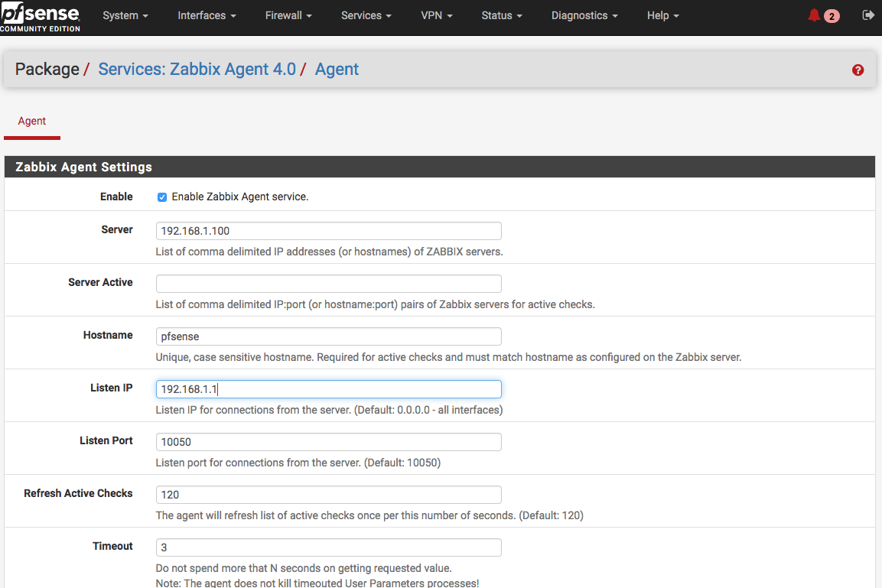Follow the Services: Zabbix Agent 4.0 breadcrumb link
This screenshot has height=588, width=882.
tap(197, 70)
